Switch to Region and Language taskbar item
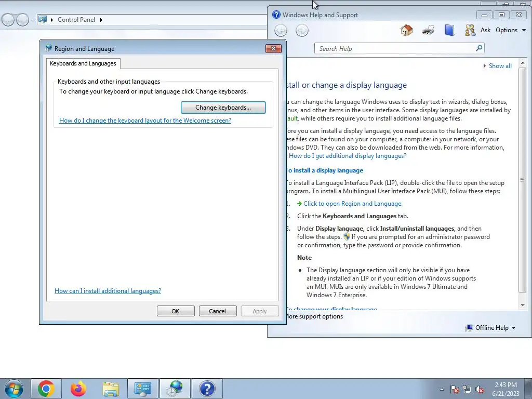Image resolution: width=532 pixels, height=399 pixels. coord(175,389)
